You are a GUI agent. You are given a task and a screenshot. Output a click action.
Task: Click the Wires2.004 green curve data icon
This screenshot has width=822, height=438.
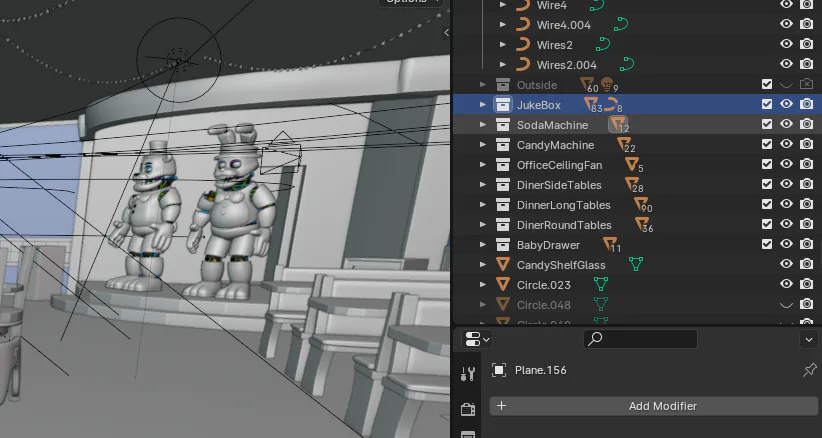point(627,64)
